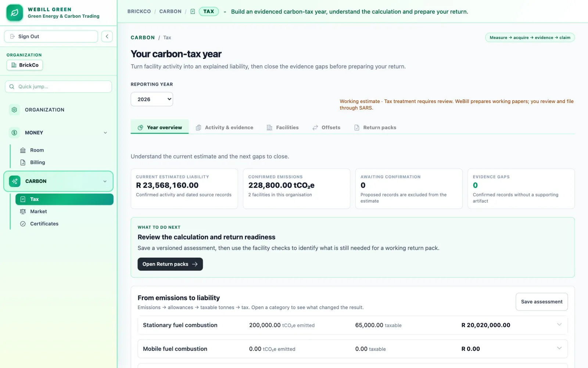The width and height of the screenshot is (588, 368).
Task: Collapse the Carbon section chevron
Action: point(105,181)
